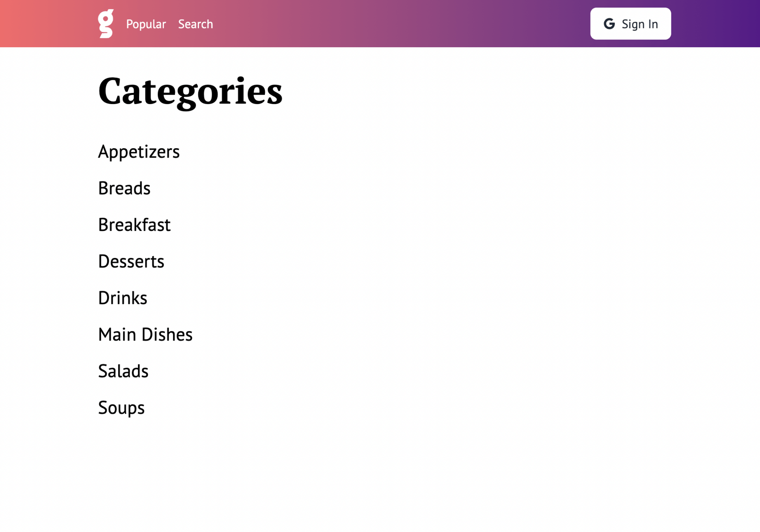Click the word Dishes in Main Dishes
760x532 pixels.
point(167,334)
